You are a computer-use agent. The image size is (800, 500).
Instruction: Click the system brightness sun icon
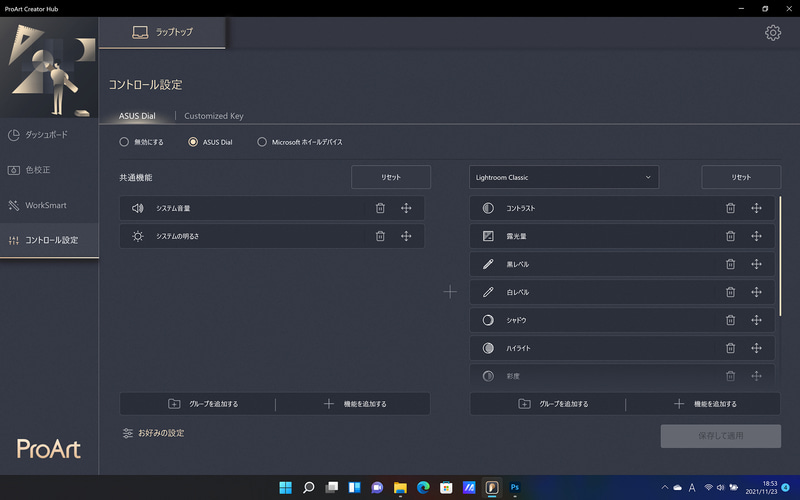tap(138, 236)
